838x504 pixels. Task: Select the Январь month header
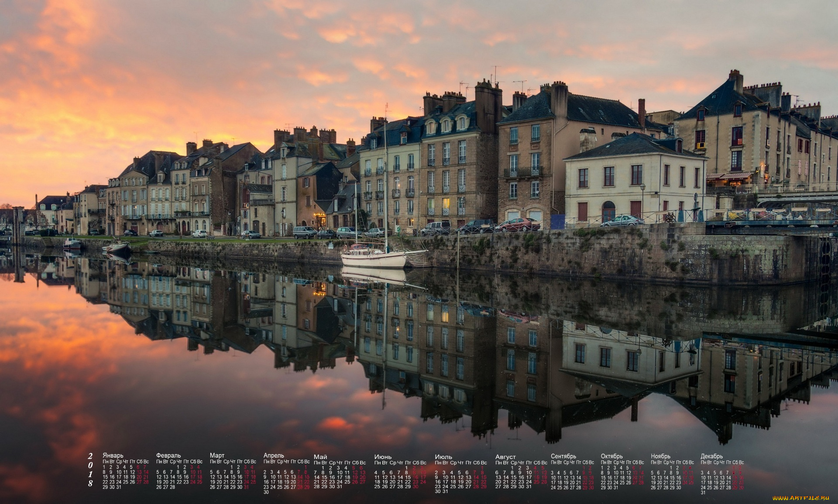click(x=113, y=456)
